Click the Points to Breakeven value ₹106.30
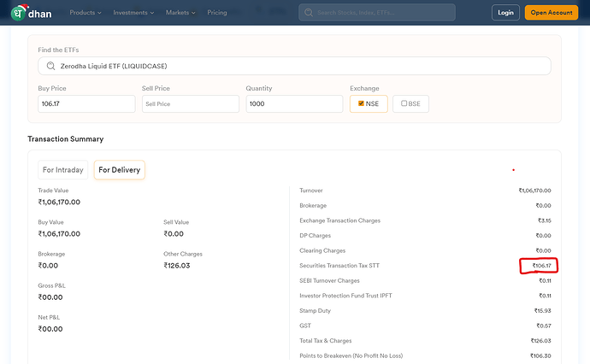590x364 pixels. [x=540, y=355]
